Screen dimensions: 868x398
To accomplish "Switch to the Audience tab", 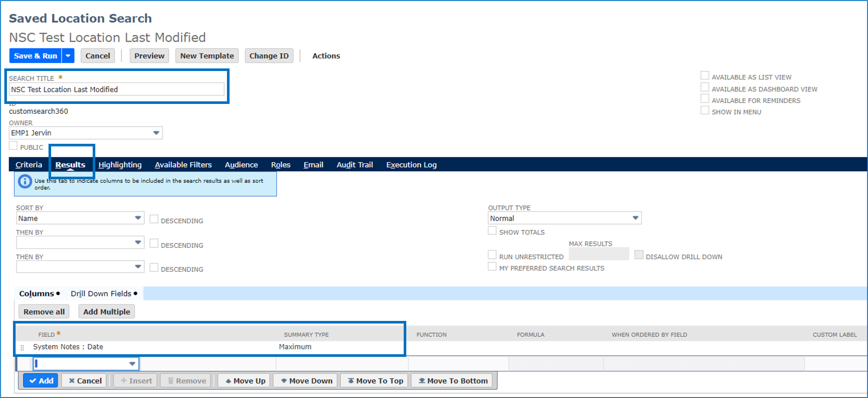I will [241, 165].
